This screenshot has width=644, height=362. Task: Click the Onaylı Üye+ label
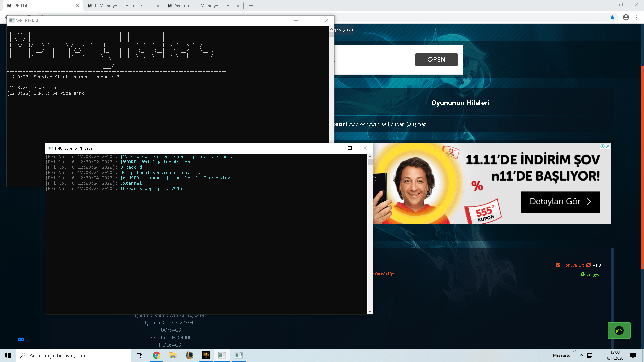[386, 274]
